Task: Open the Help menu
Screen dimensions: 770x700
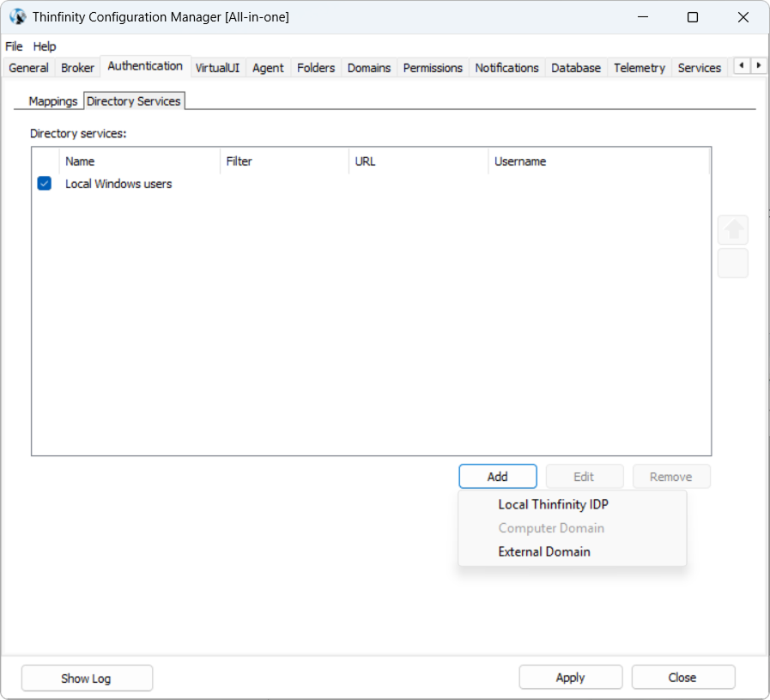Action: [x=44, y=46]
